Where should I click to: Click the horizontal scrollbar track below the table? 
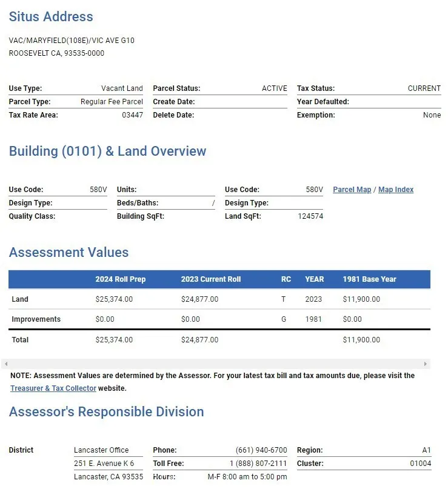pos(216,364)
